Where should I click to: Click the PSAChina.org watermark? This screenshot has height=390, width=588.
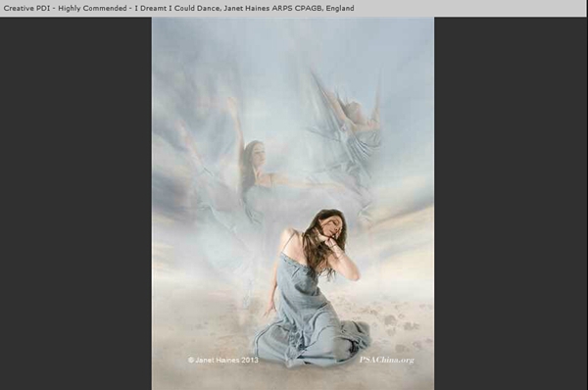387,360
